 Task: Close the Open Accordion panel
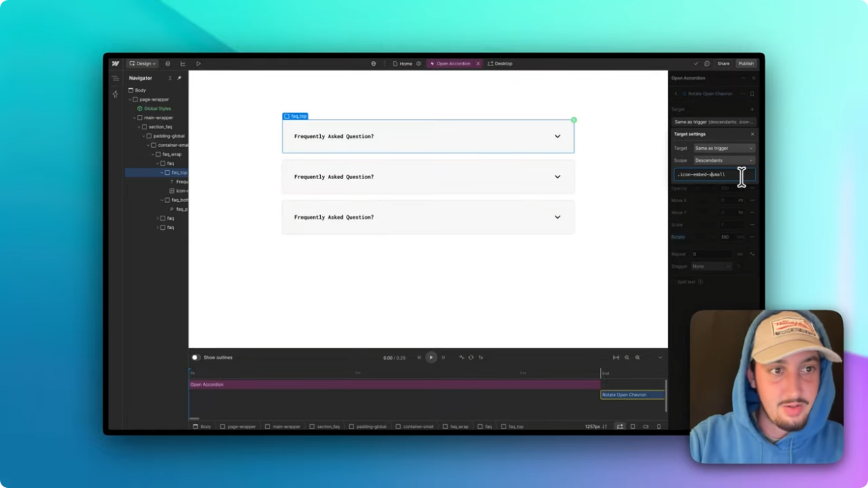[753, 78]
